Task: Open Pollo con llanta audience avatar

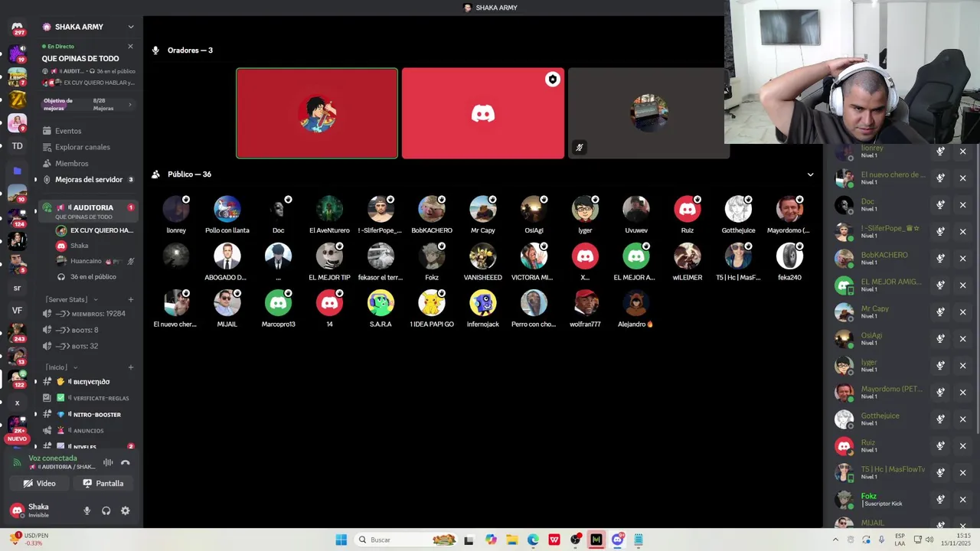Action: pos(227,209)
